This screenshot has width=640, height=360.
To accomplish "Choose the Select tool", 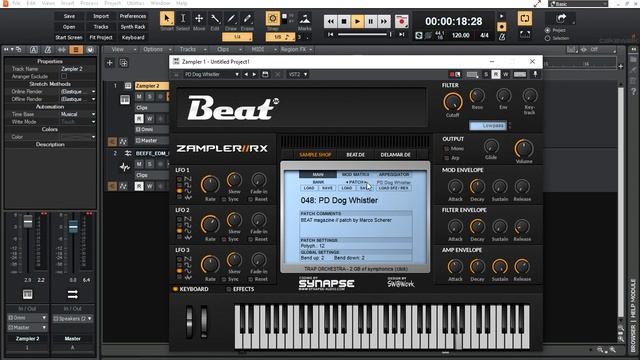I will (183, 19).
